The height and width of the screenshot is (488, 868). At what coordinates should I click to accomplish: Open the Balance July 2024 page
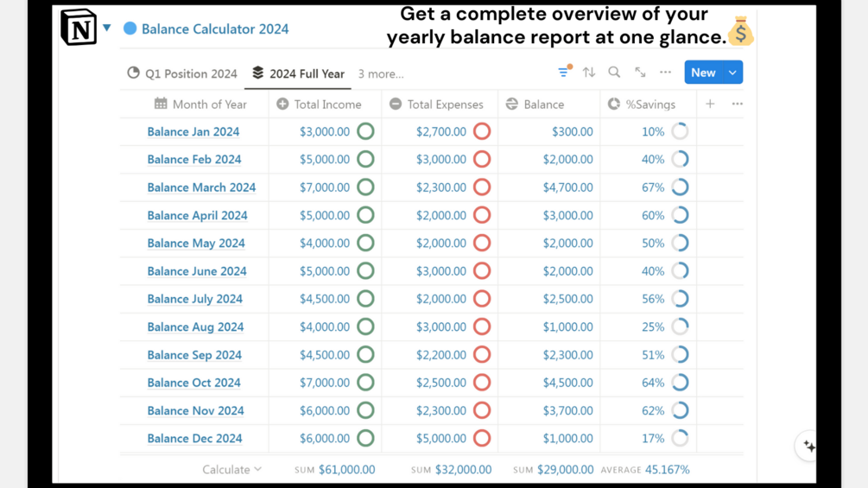point(195,299)
